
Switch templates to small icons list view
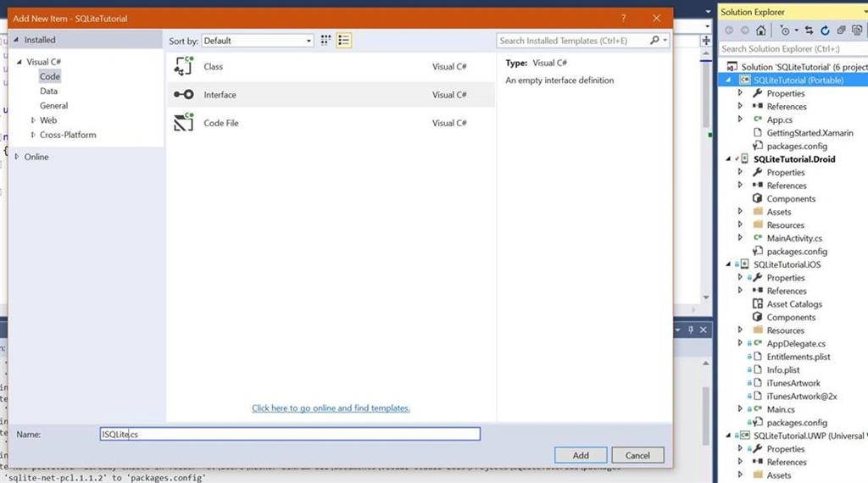pos(344,41)
